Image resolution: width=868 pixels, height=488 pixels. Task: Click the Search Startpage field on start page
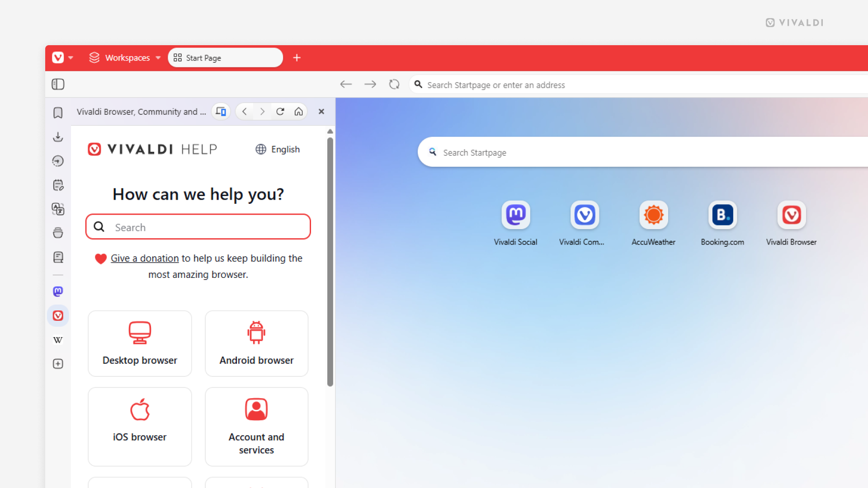coord(643,152)
